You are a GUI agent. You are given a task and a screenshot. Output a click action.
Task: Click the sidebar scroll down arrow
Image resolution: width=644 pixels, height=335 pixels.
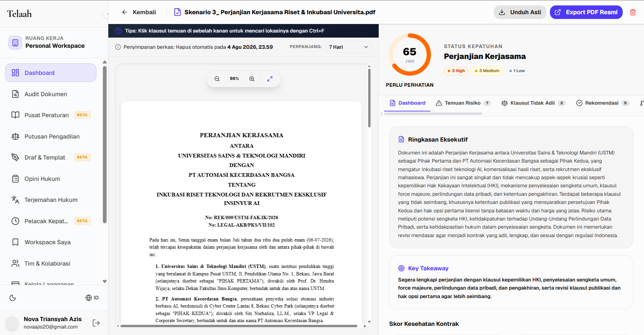105,281
